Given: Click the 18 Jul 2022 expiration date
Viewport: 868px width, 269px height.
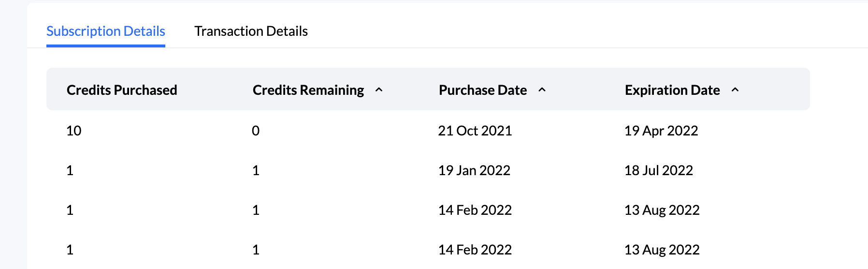Looking at the screenshot, I should click(659, 170).
